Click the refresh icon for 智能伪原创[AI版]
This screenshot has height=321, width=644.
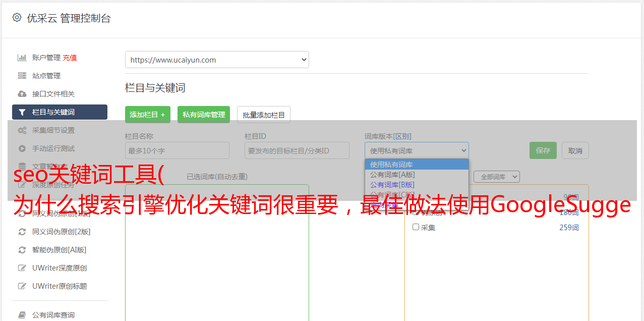coord(22,250)
